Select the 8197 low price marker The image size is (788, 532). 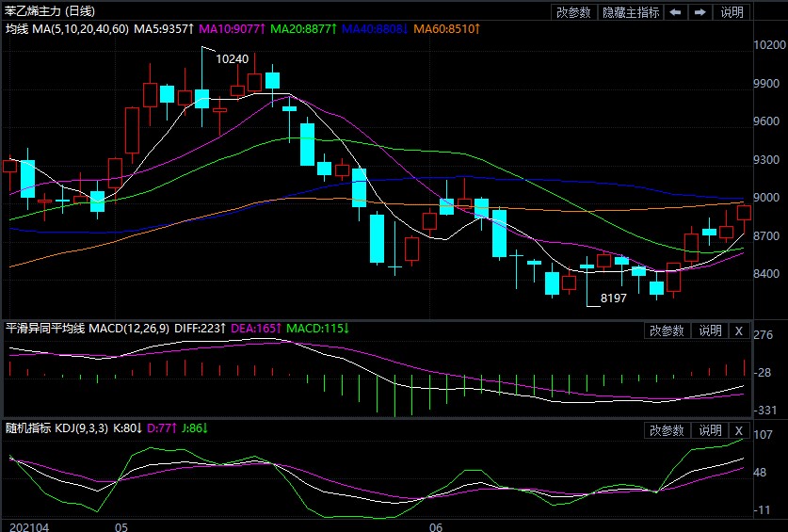click(x=611, y=298)
